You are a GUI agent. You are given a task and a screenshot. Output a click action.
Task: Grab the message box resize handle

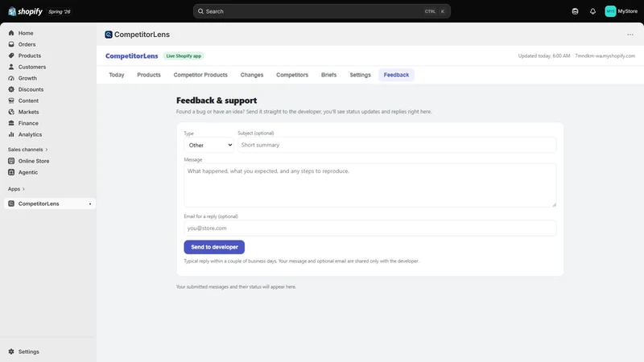click(554, 204)
